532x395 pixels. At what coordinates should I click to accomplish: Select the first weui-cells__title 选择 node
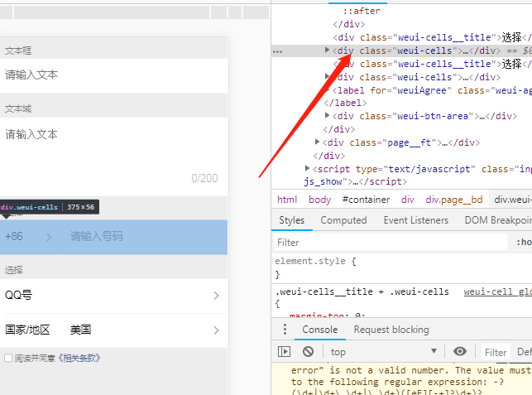pos(432,37)
